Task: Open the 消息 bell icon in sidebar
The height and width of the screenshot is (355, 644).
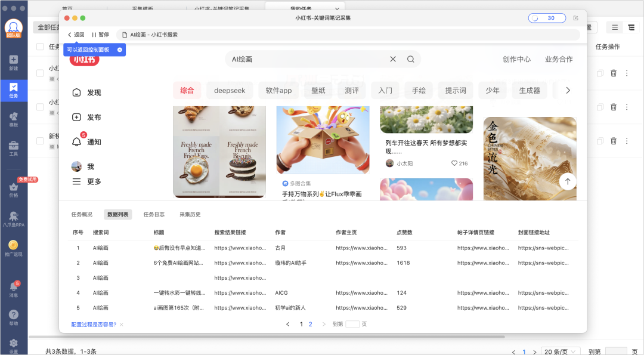Action: 14,289
